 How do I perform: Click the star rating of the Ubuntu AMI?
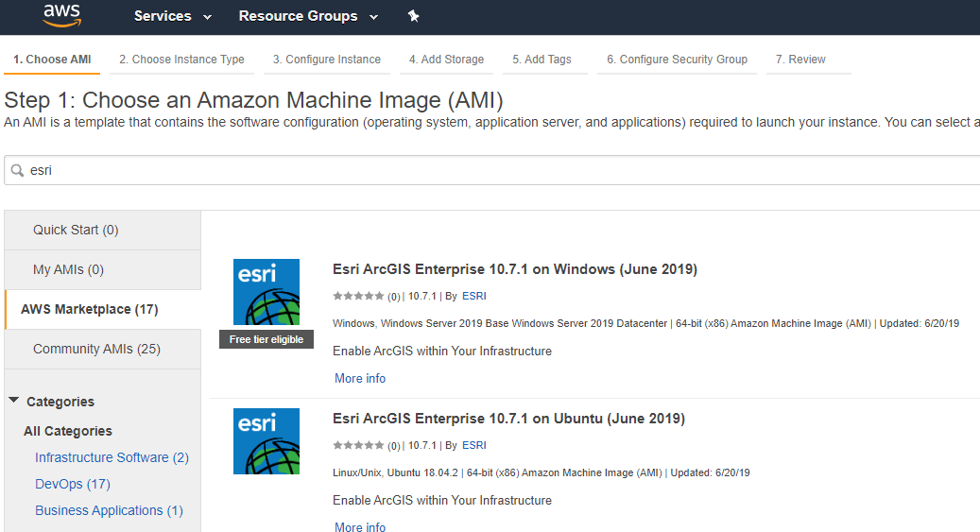coord(358,445)
